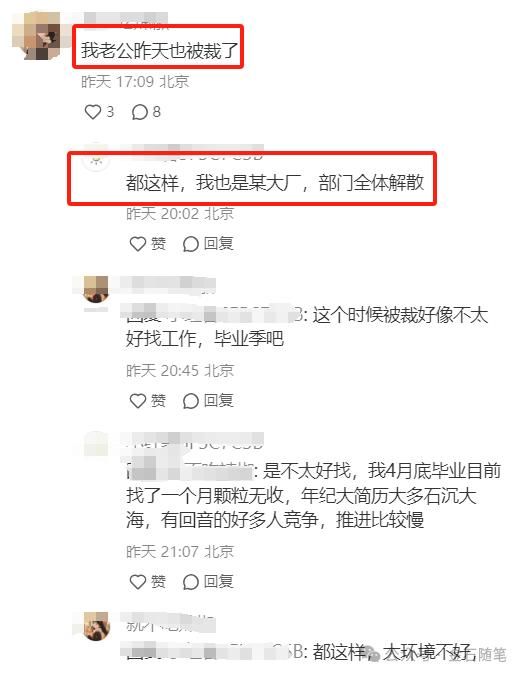Tap 赞 text under the 20:02 comment

pos(158,244)
